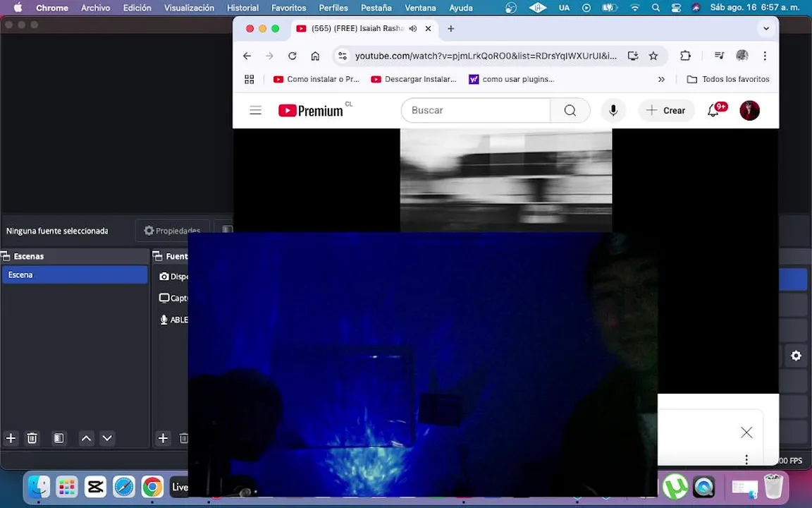This screenshot has height=508, width=812.
Task: Select 'Escena' in OBS scenes list
Action: [x=75, y=274]
